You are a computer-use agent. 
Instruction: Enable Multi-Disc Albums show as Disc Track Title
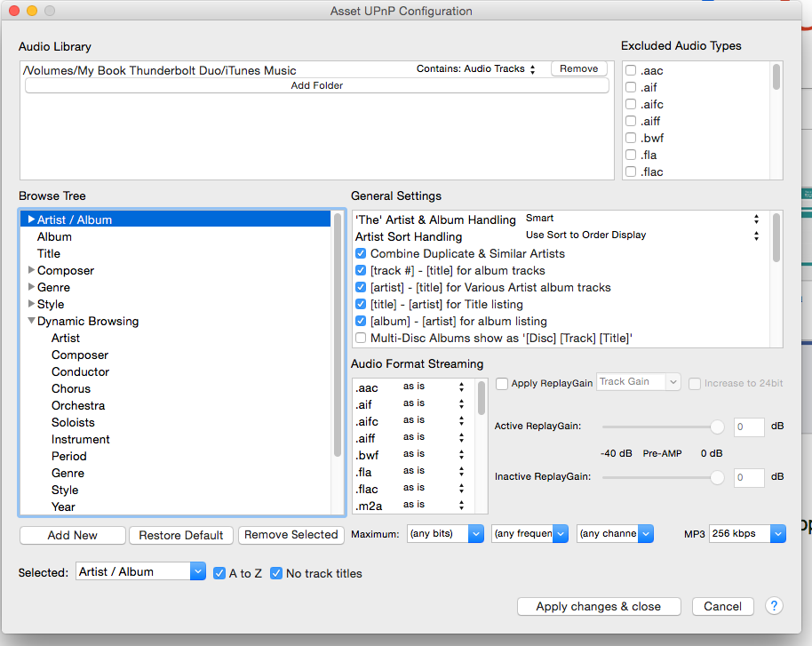[361, 338]
